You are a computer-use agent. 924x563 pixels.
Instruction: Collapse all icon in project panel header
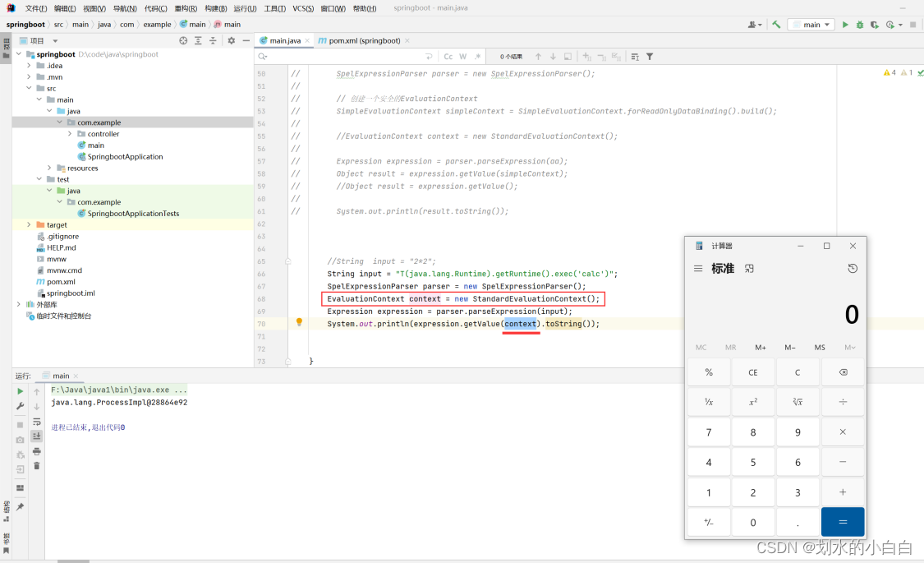(213, 40)
